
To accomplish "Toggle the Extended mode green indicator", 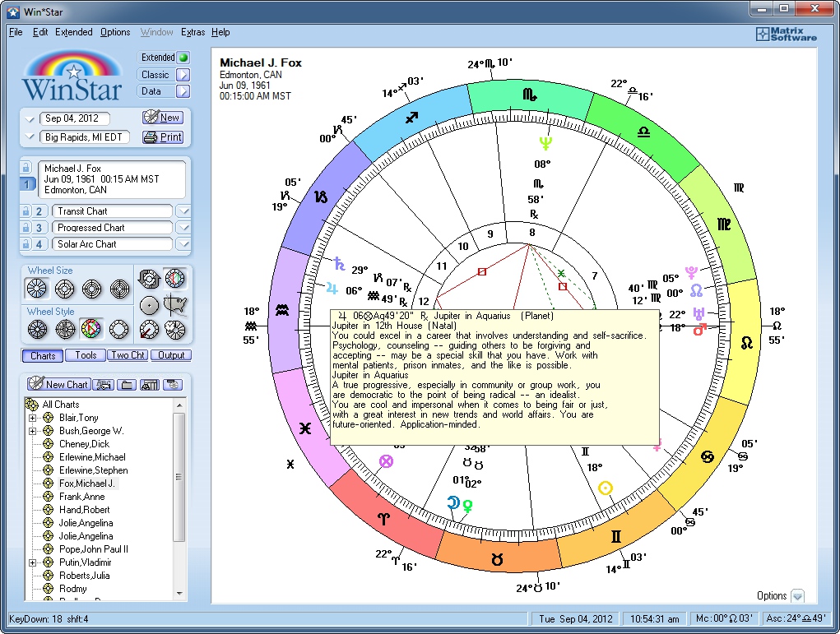I will 183,58.
